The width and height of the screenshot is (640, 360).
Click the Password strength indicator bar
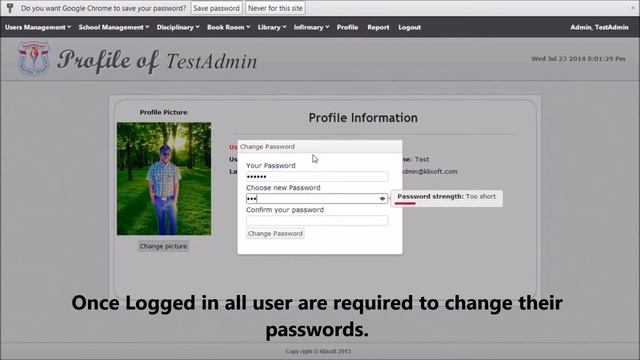(x=405, y=203)
